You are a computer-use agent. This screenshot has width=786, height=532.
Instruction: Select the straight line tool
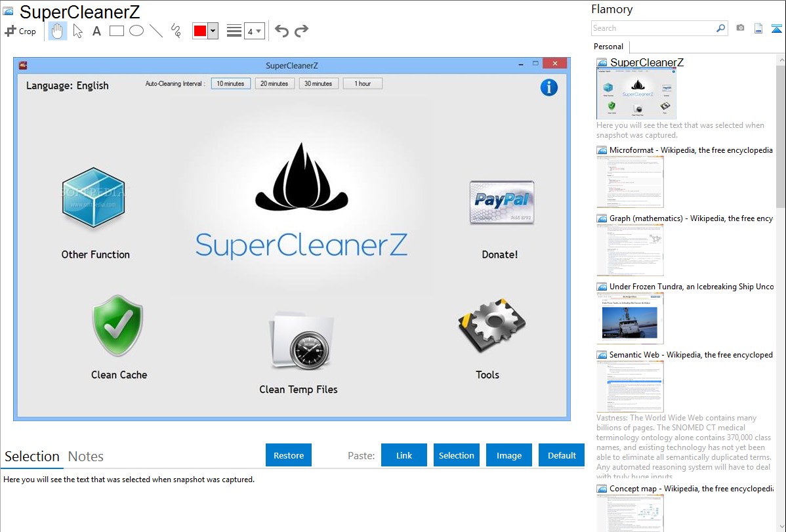[155, 31]
